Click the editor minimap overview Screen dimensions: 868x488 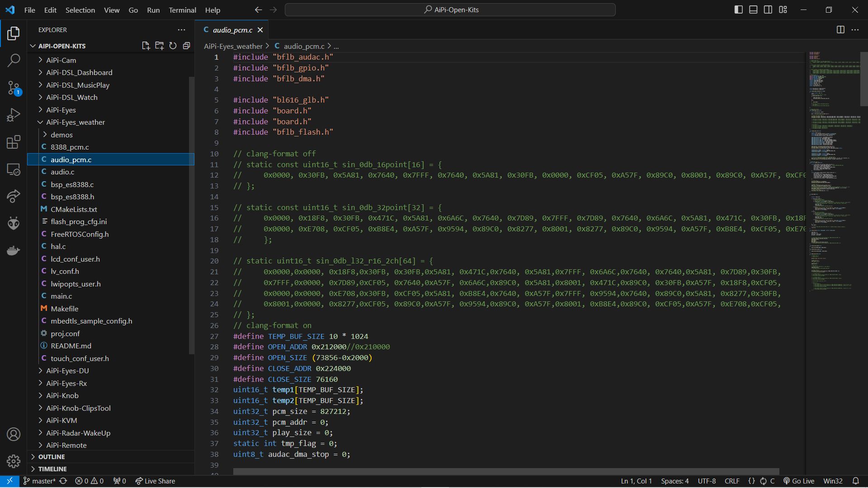point(834,172)
